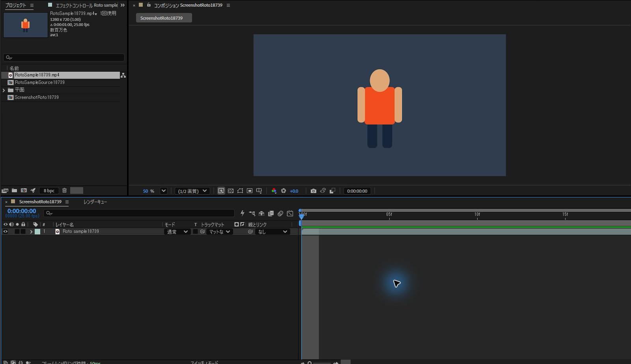Click the composition mini-flowchart icon
The height and width of the screenshot is (364, 631).
click(x=252, y=214)
